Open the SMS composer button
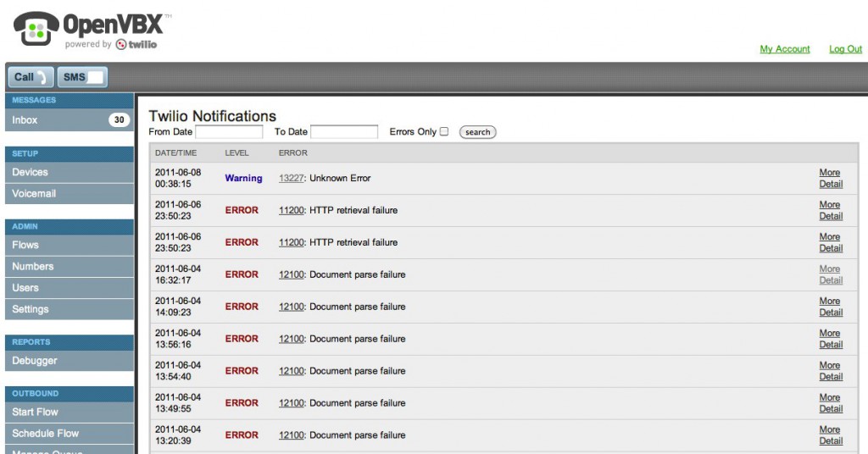The height and width of the screenshot is (454, 868). point(82,77)
